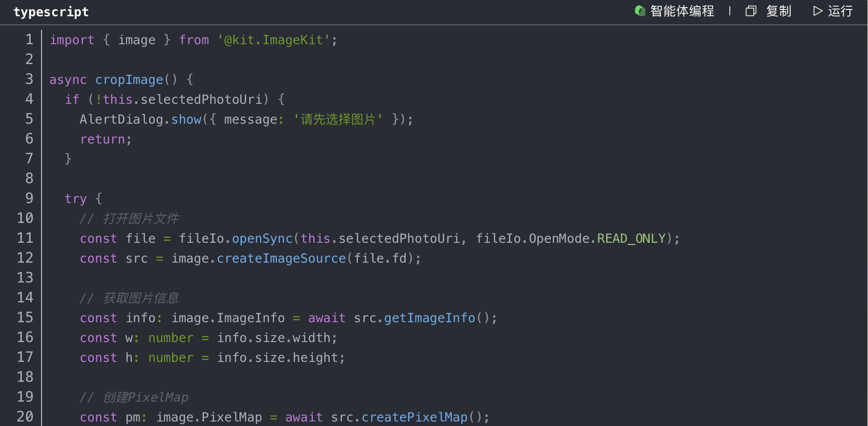Click the typescript language label
The height and width of the screenshot is (426, 868).
click(x=51, y=12)
